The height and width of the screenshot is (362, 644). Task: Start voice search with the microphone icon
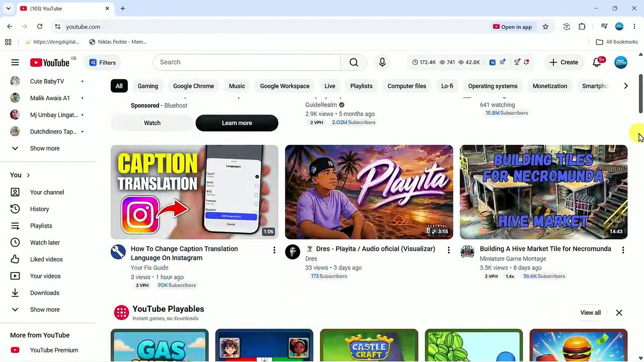point(382,62)
